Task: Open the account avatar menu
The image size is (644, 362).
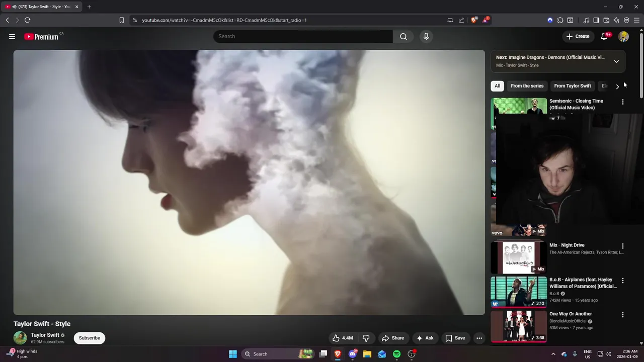Action: pos(623,36)
